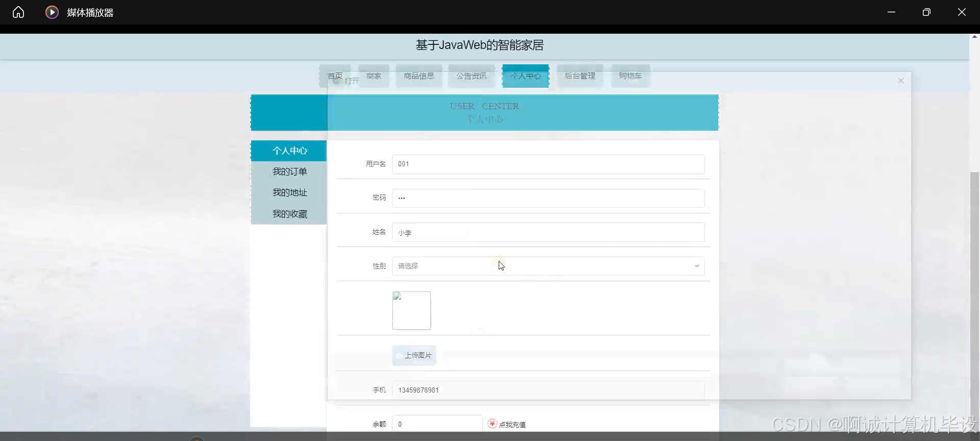Viewport: 980px width, 441px height.
Task: Click the 手机 input field
Action: click(x=548, y=390)
